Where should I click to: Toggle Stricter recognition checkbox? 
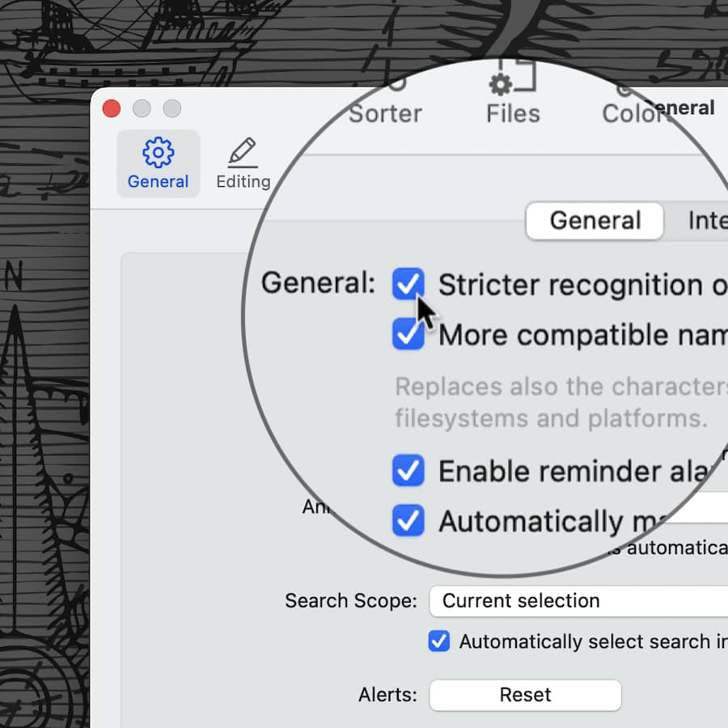408,284
